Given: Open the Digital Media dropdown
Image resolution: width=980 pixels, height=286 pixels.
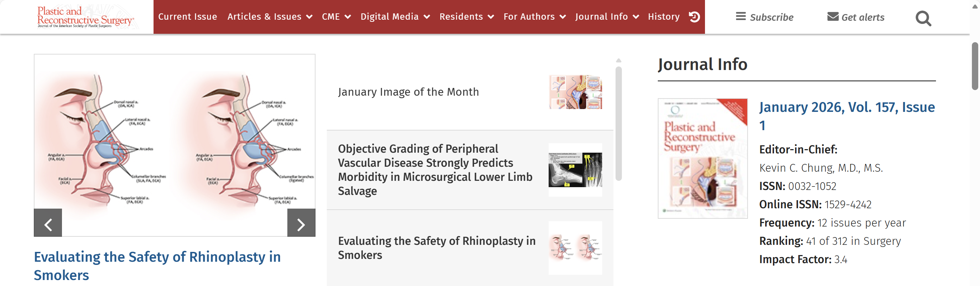Looking at the screenshot, I should tap(427, 17).
